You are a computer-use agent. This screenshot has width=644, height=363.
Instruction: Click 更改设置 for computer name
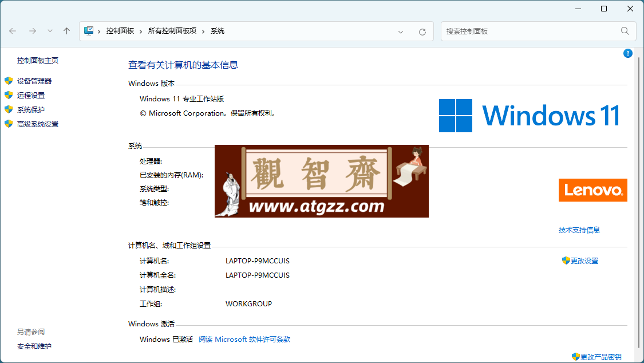pos(584,261)
